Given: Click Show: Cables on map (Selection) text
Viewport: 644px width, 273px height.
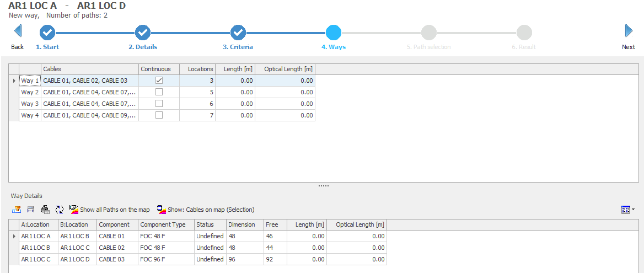Looking at the screenshot, I should click(x=211, y=210).
